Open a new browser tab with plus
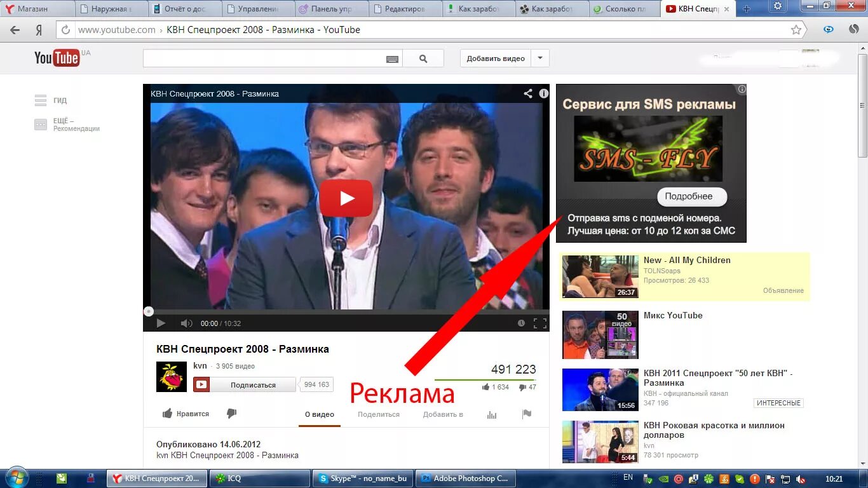This screenshot has width=868, height=488. click(x=747, y=9)
